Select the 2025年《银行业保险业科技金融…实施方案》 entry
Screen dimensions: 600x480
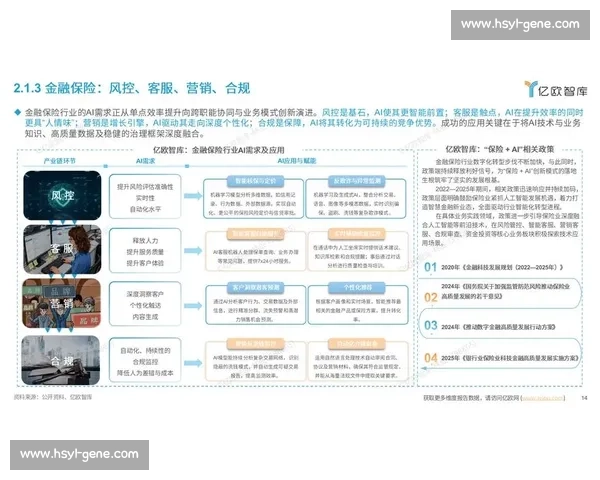click(x=510, y=358)
